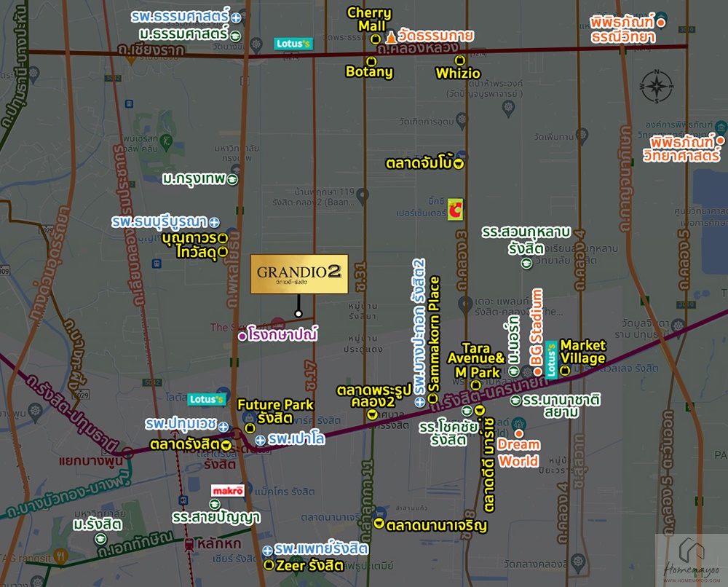Click the ซ.31 road label
Viewport: 728px width, 587px height.
coord(360,277)
